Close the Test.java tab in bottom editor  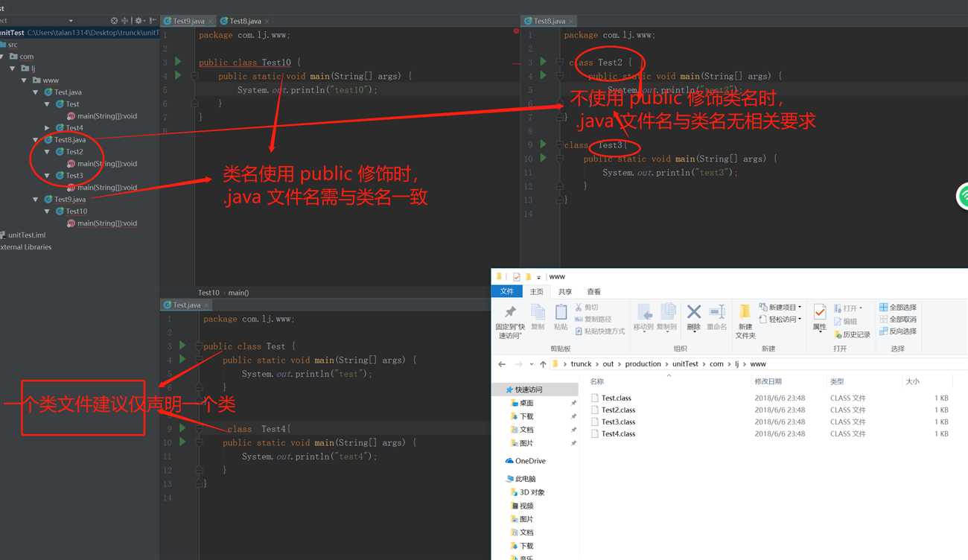[206, 305]
